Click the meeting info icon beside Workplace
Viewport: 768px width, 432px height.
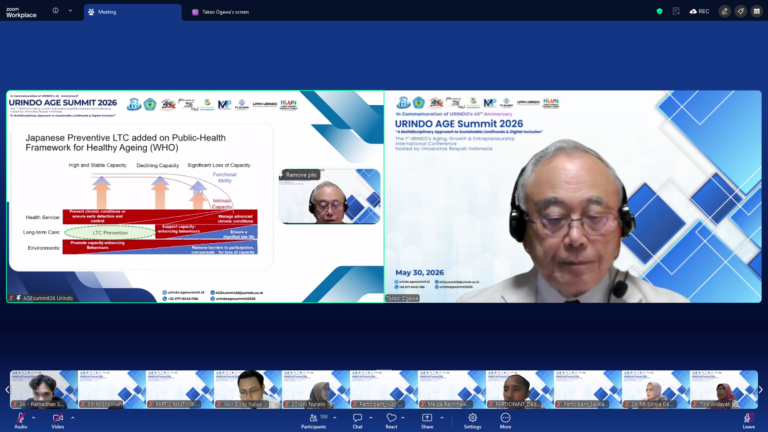click(55, 11)
